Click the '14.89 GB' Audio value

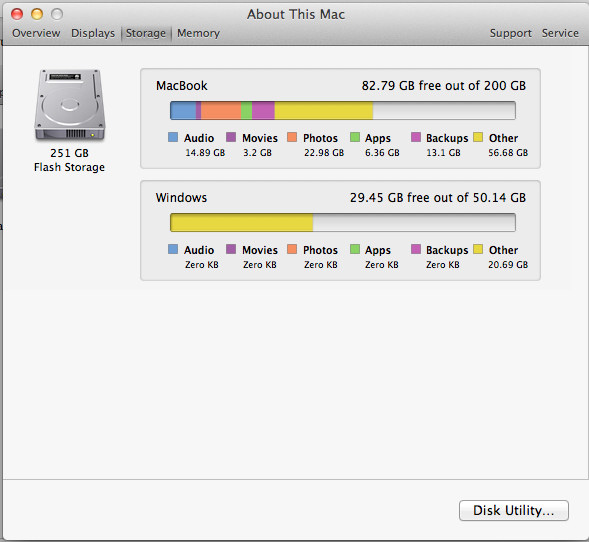(205, 153)
